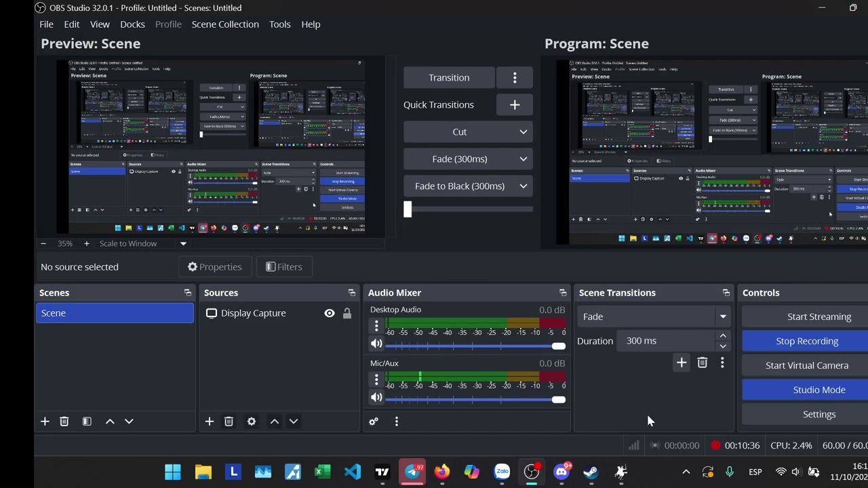Open the Docks menu

(132, 24)
